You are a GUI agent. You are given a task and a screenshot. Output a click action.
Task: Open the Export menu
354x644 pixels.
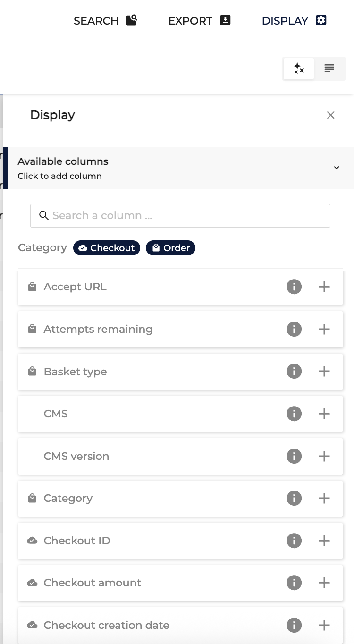pyautogui.click(x=199, y=21)
